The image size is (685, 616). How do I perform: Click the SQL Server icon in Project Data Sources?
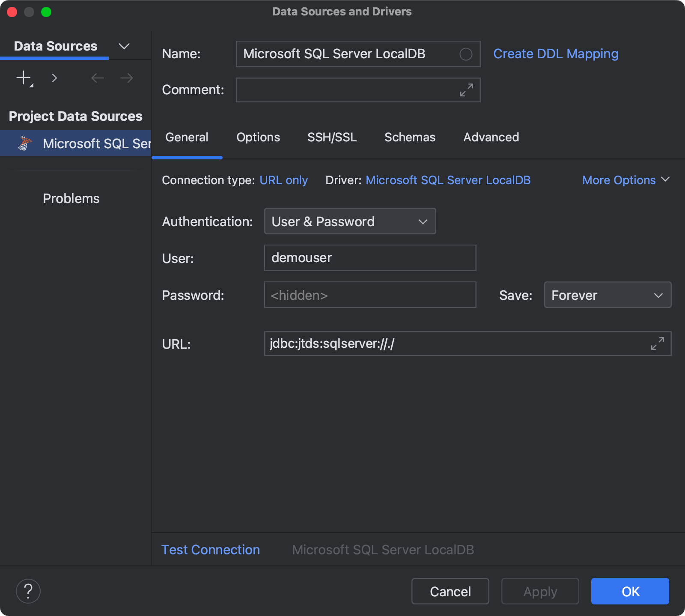[x=24, y=143]
